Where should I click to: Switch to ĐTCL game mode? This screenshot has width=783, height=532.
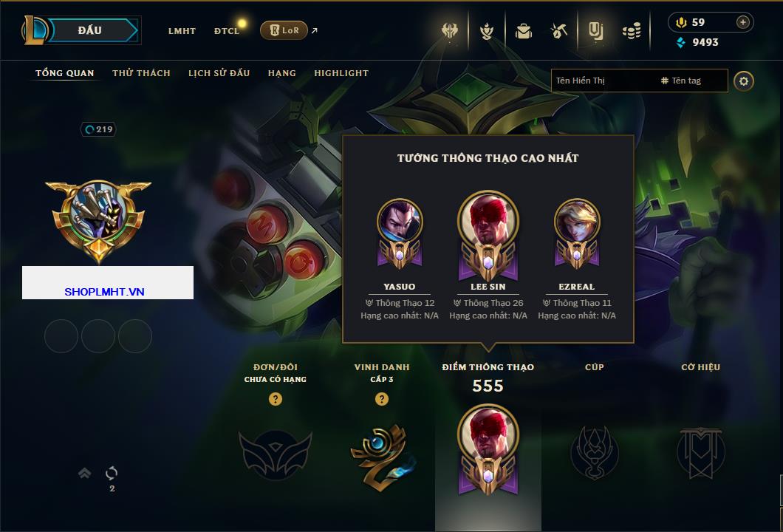(227, 31)
